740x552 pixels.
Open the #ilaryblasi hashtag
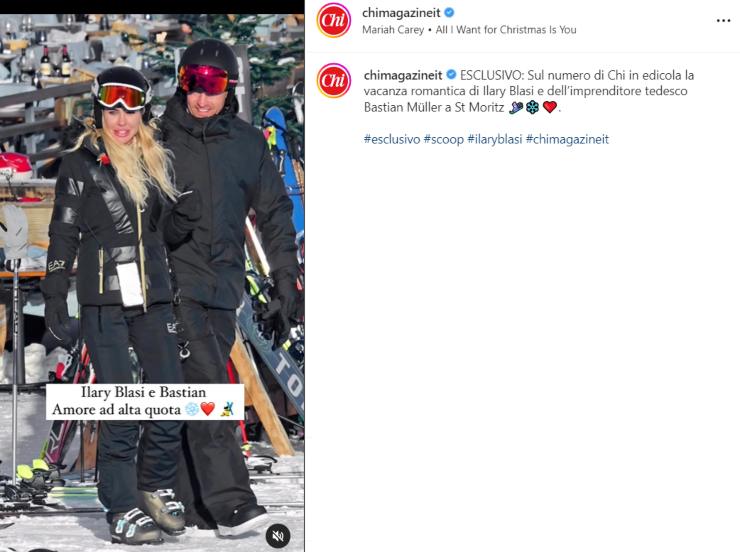point(495,139)
